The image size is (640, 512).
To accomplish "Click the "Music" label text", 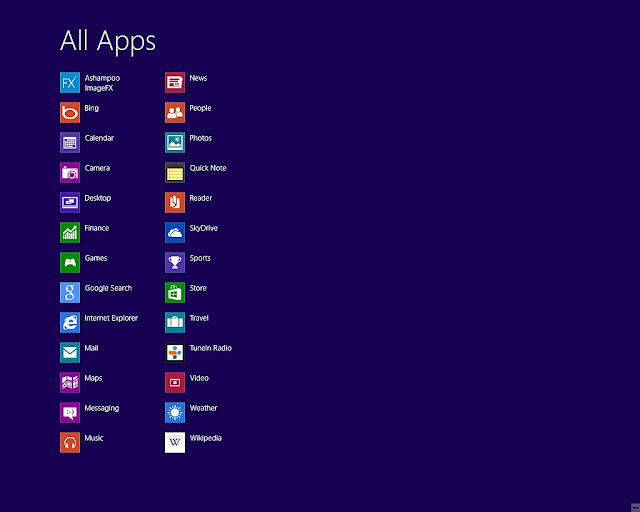I will click(x=94, y=438).
